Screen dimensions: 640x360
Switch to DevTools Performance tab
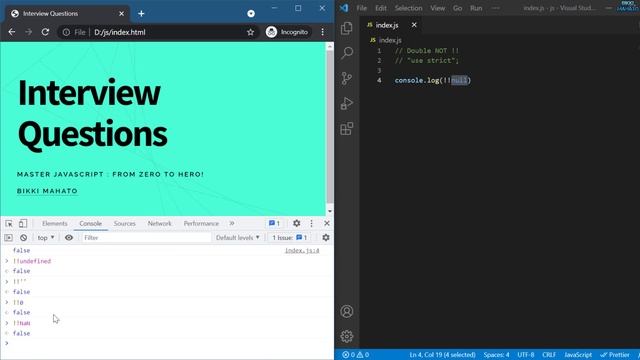[x=201, y=223]
